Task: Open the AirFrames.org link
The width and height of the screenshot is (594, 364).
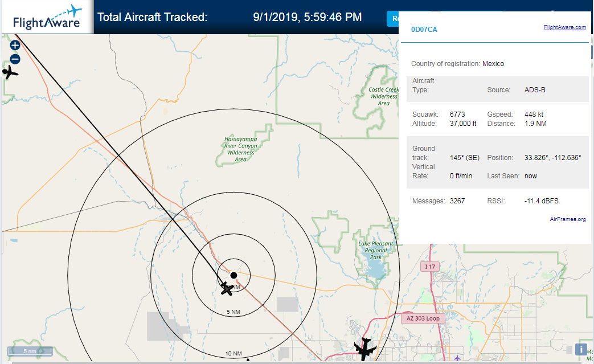Action: coord(567,219)
